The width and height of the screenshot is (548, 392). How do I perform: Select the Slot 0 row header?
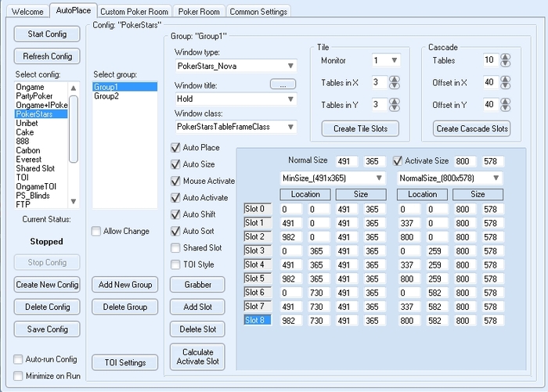pyautogui.click(x=258, y=209)
